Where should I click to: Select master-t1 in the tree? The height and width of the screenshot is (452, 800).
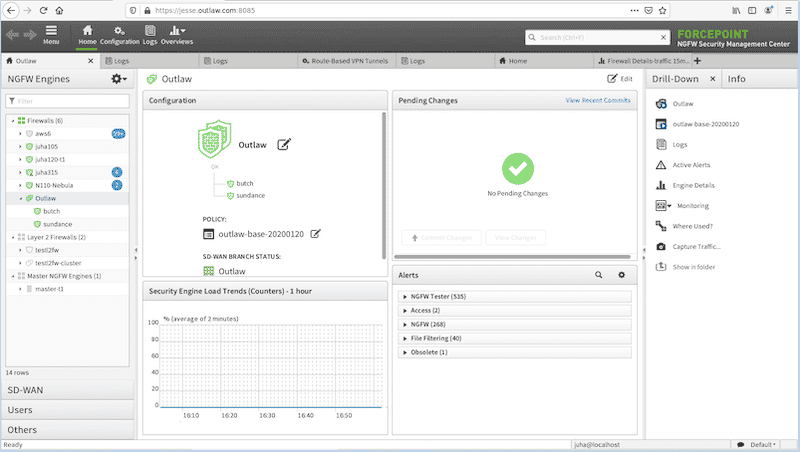tap(49, 289)
